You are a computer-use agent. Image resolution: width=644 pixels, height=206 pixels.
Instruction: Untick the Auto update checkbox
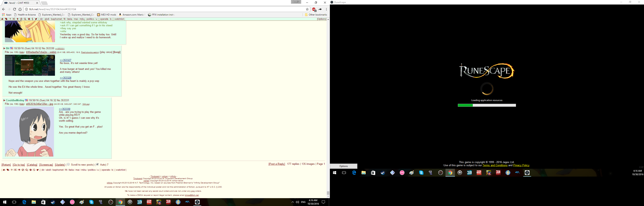[97, 164]
